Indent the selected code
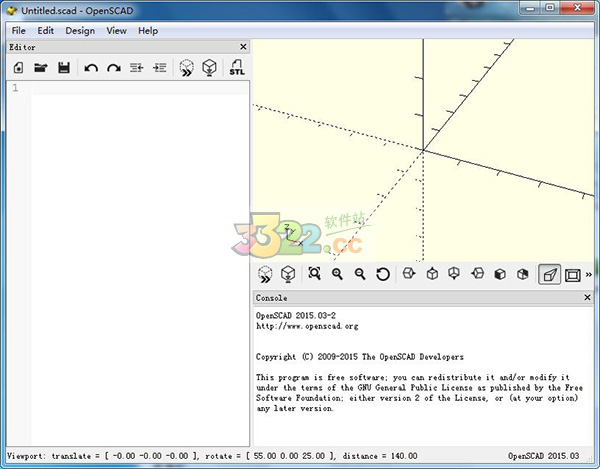This screenshot has height=469, width=600. tap(160, 68)
